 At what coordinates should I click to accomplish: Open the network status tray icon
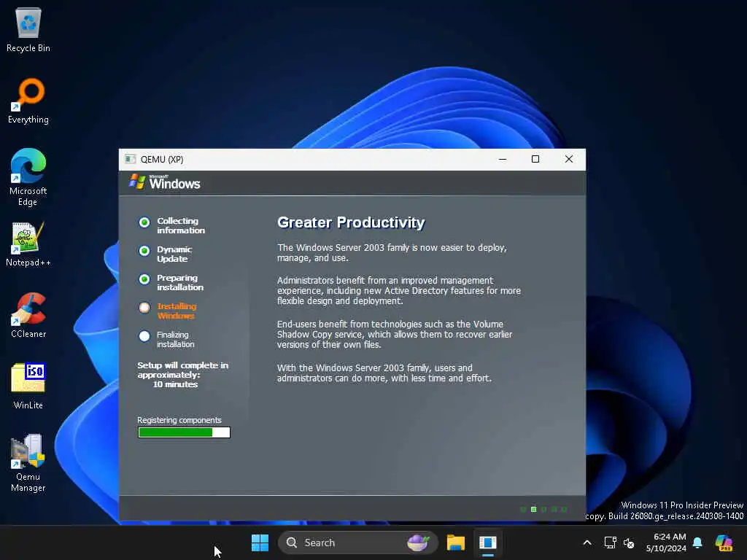[x=610, y=542]
